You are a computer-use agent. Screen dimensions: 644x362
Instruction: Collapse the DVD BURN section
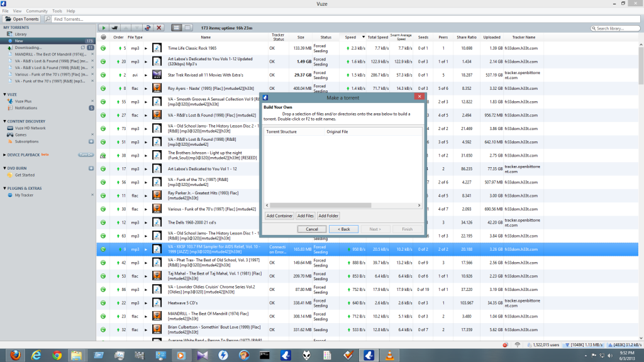click(4, 168)
